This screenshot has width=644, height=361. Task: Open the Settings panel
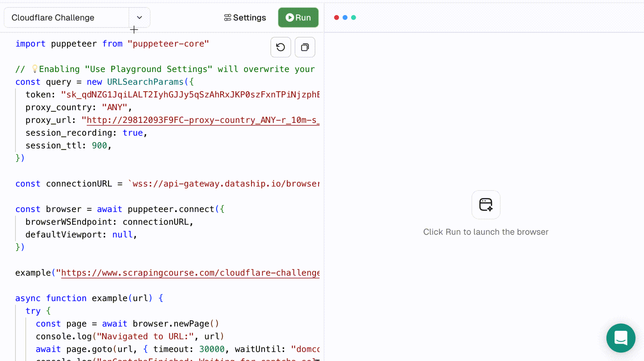(245, 17)
